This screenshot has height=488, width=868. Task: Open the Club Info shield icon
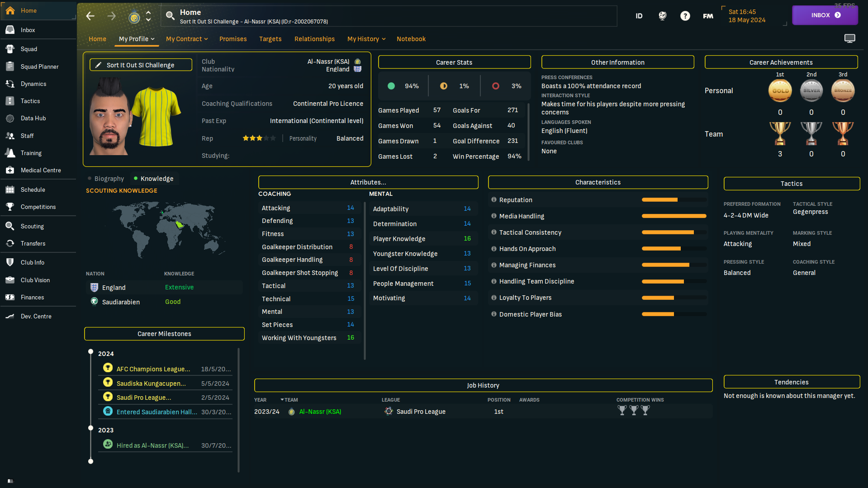tap(10, 262)
